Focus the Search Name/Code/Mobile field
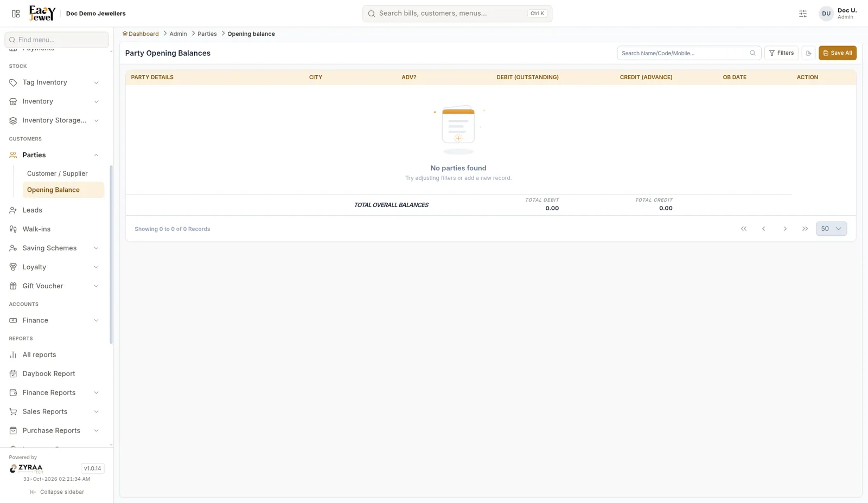868x503 pixels. tap(689, 53)
